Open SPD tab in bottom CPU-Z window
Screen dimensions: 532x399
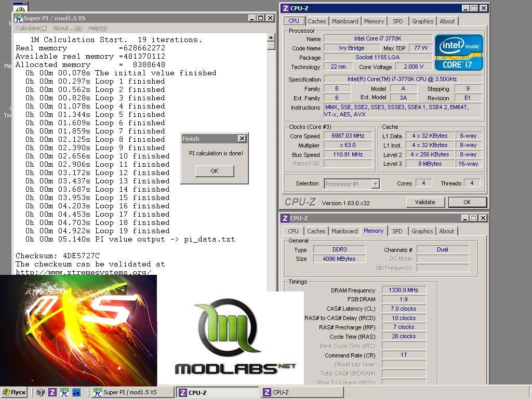pyautogui.click(x=397, y=231)
